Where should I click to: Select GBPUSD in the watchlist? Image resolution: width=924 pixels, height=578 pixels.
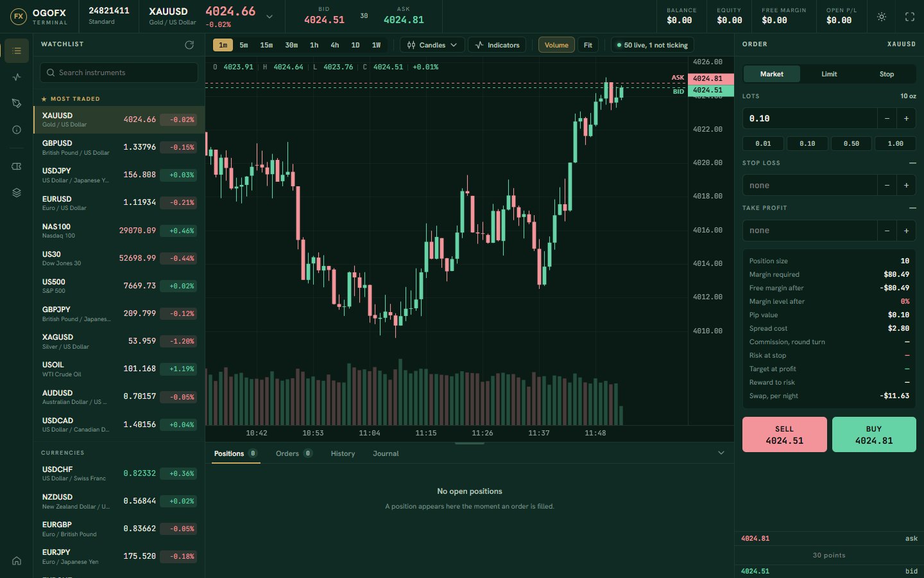[119, 148]
